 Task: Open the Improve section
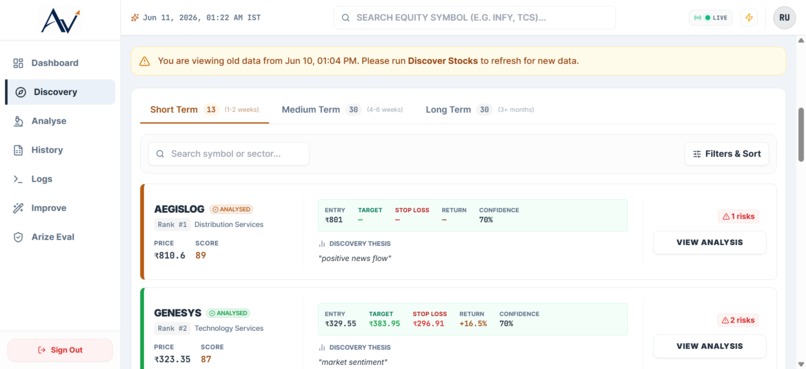pyautogui.click(x=60, y=208)
